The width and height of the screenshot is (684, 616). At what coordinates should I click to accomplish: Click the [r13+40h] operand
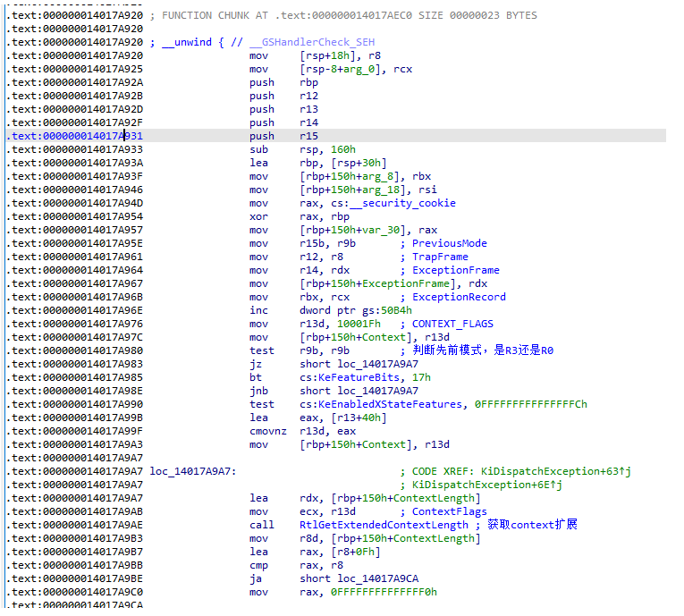(359, 418)
